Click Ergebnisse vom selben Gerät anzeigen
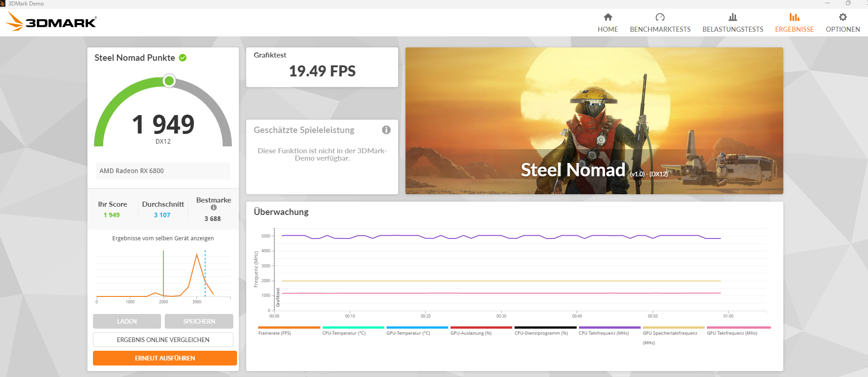Image resolution: width=868 pixels, height=377 pixels. click(x=163, y=238)
